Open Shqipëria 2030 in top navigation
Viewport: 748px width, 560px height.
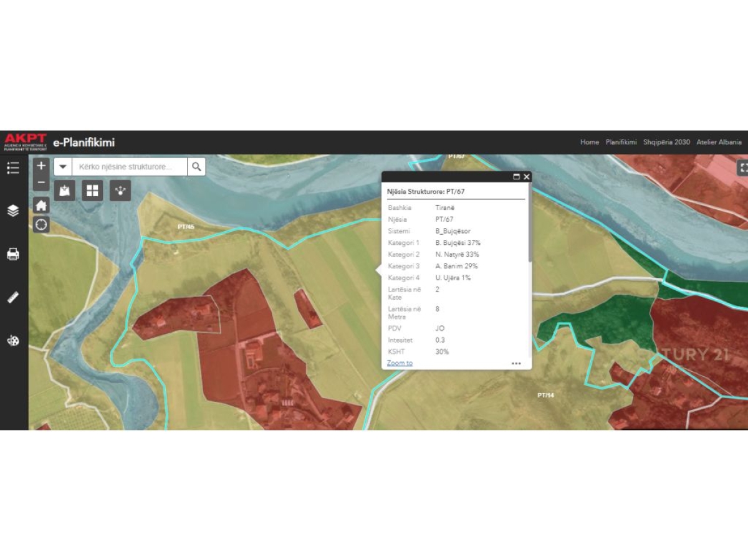tap(667, 142)
